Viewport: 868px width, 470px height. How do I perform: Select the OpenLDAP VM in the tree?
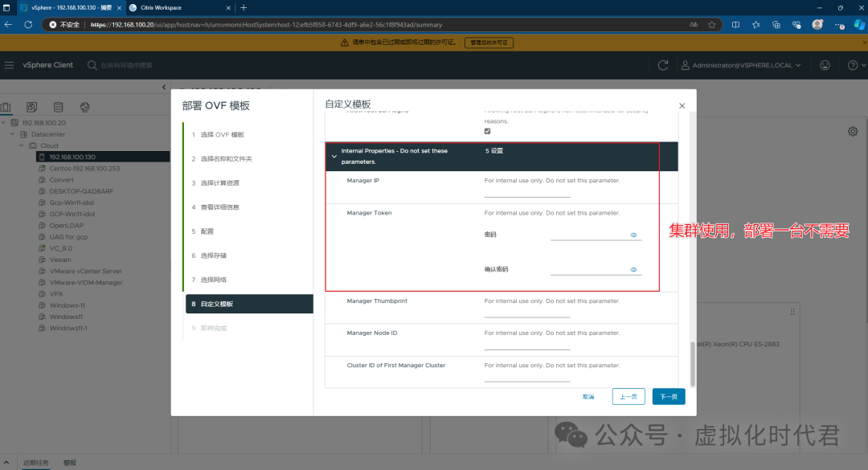(67, 225)
